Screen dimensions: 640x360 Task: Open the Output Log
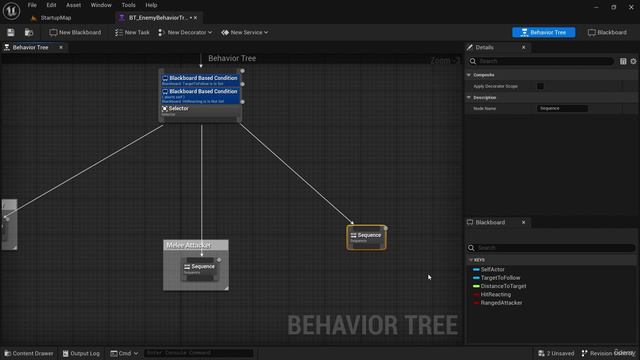(81, 353)
